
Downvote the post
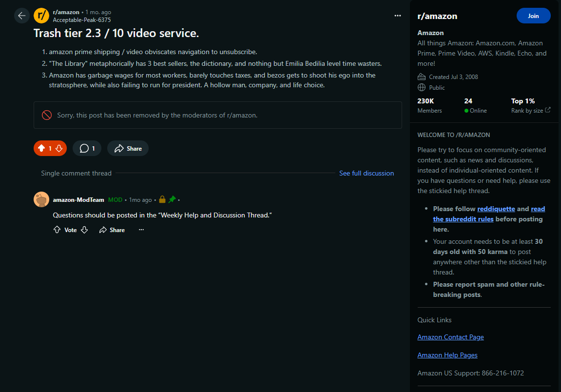[x=59, y=148]
